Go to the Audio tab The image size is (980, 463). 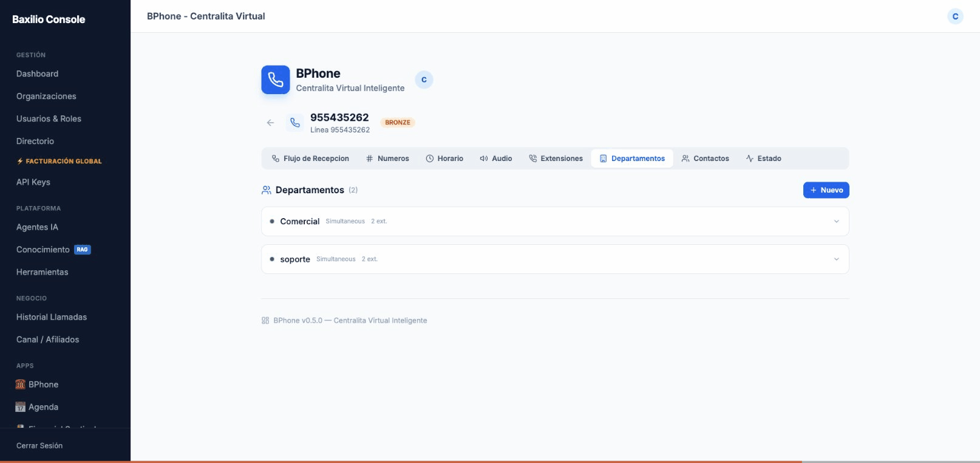point(496,159)
